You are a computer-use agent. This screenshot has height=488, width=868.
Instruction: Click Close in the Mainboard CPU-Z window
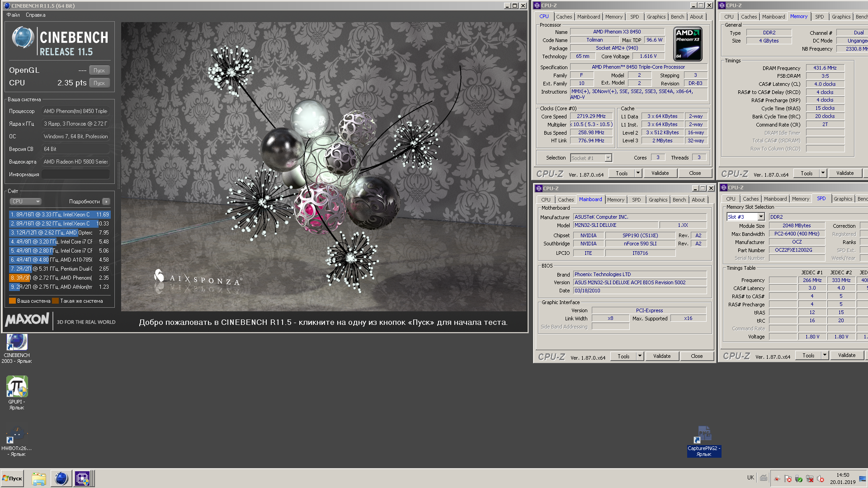pos(697,356)
